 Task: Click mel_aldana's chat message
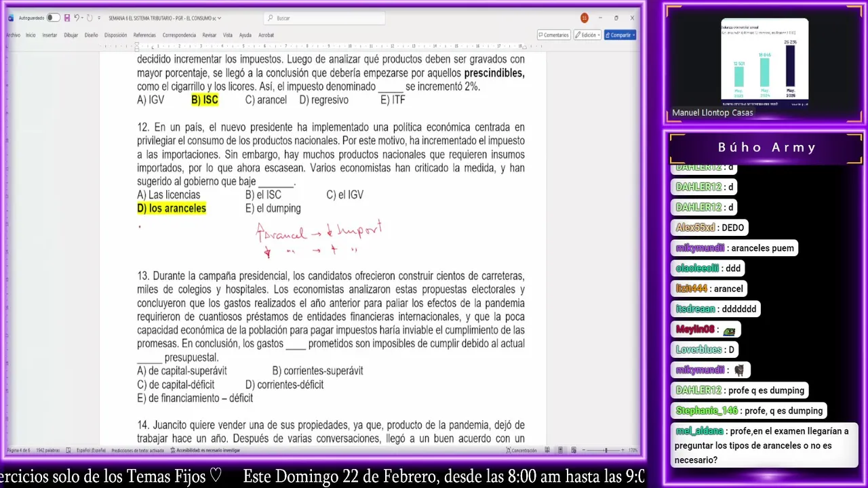(x=763, y=445)
